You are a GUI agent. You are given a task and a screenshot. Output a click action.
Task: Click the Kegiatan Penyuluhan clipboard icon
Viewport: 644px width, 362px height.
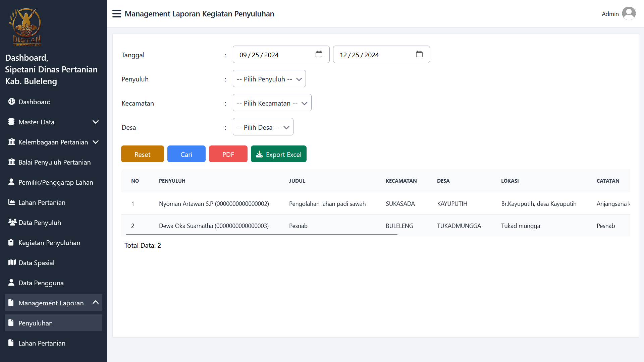(11, 242)
